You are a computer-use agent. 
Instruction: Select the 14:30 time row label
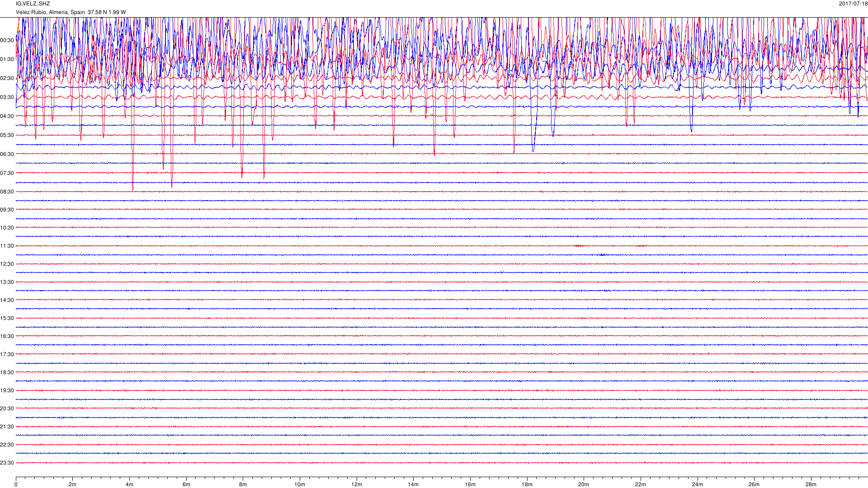pyautogui.click(x=7, y=300)
